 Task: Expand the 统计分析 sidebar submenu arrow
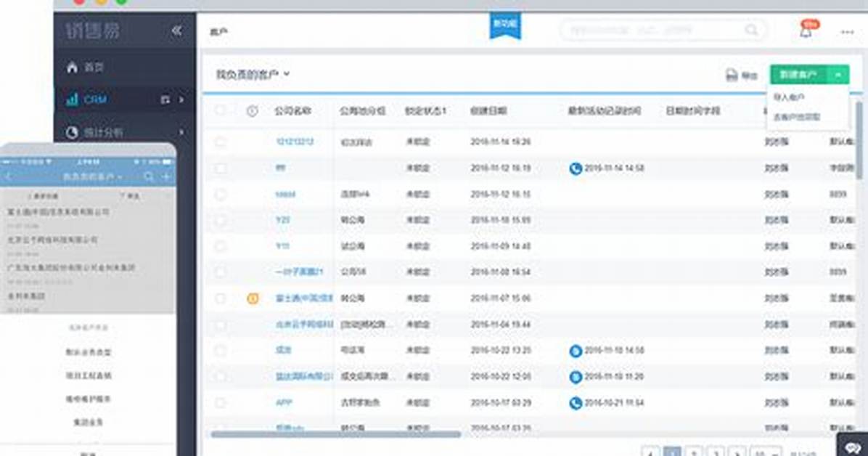(x=181, y=132)
